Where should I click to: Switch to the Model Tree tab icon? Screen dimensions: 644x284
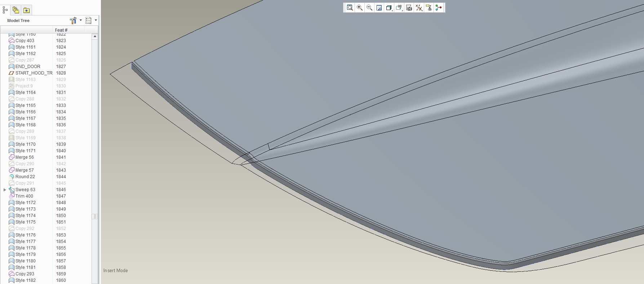point(5,10)
